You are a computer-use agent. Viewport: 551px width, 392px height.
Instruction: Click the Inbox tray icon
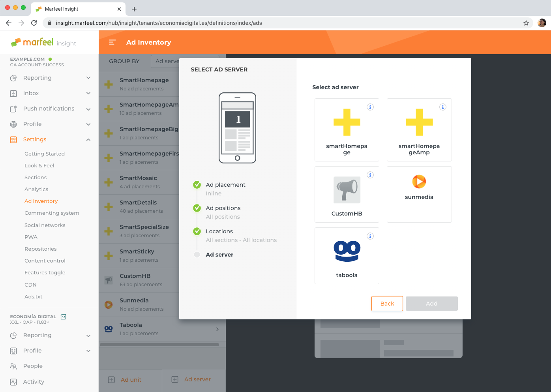13,94
